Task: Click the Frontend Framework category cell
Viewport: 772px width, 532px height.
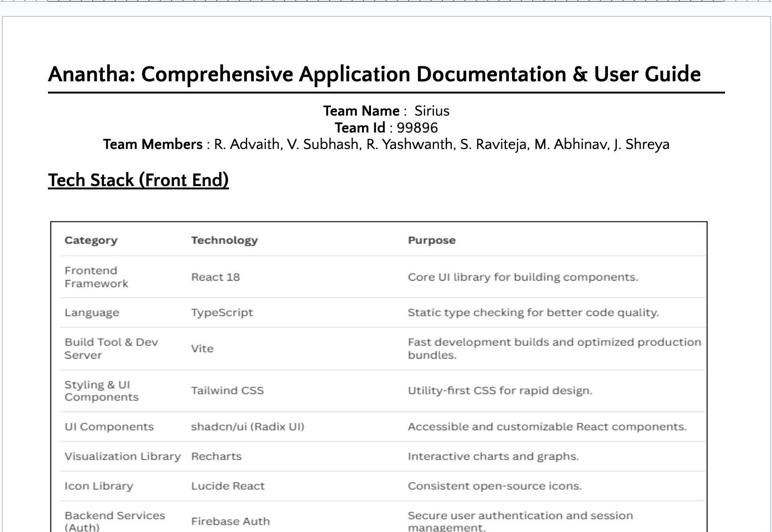Action: click(x=96, y=277)
